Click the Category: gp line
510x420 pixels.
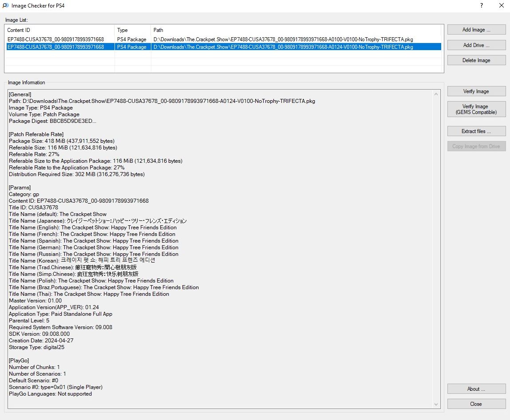pyautogui.click(x=24, y=194)
